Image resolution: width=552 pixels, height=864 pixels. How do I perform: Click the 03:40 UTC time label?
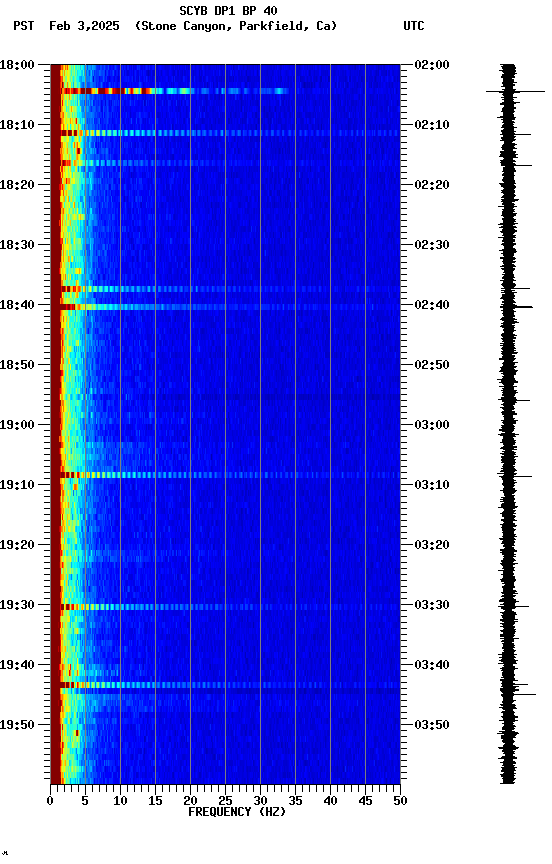[432, 665]
